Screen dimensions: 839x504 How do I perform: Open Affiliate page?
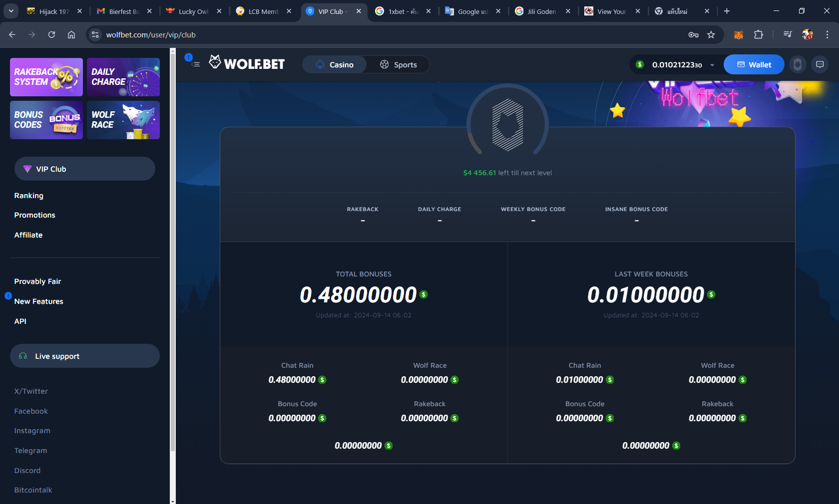click(28, 235)
